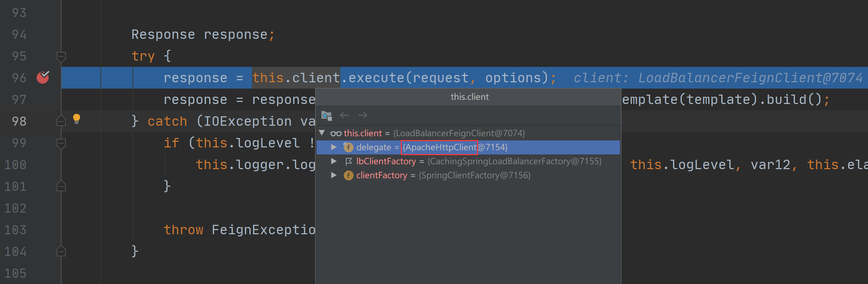Screen dimensions: 868x284
Task: Click the yellow lightbulb intention icon
Action: [76, 119]
